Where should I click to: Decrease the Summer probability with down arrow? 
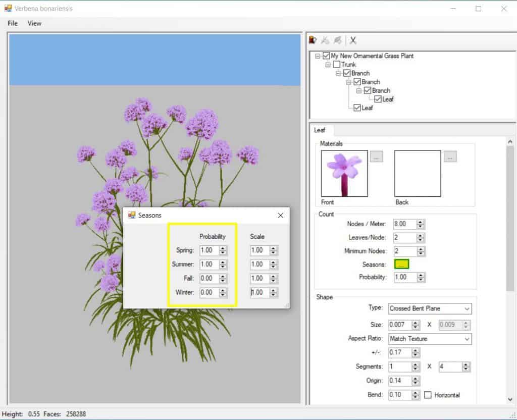(x=223, y=267)
